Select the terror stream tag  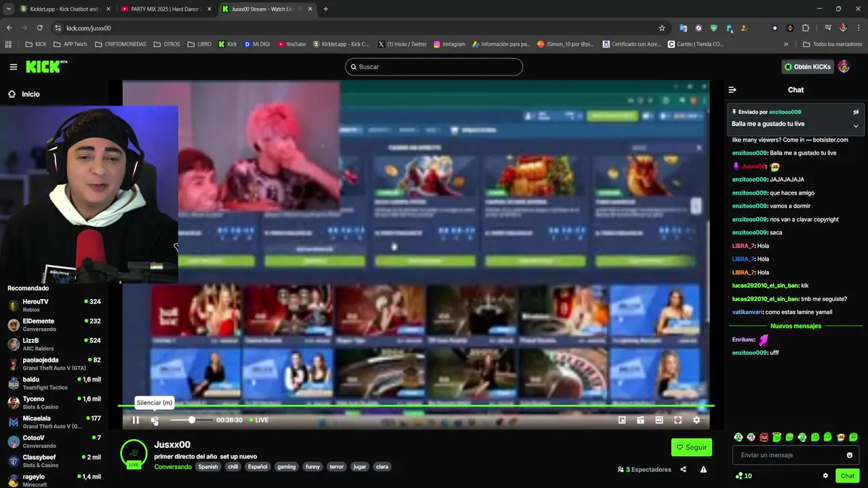[x=336, y=466]
